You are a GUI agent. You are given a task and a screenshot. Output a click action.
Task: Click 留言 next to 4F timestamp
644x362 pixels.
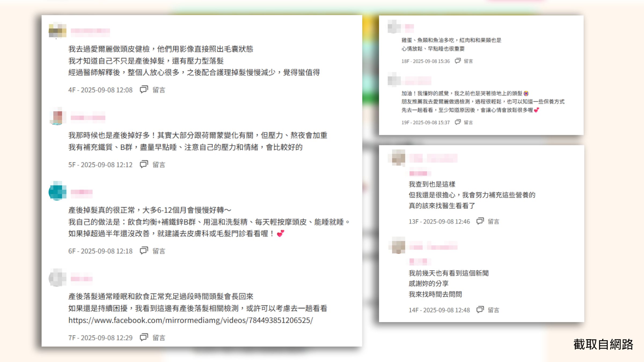(159, 90)
